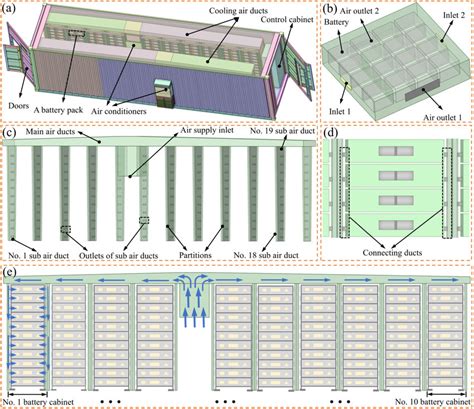Click the standalone air conditioner unit on container side
Image resolution: width=474 pixels, height=409 pixels.
164,94
